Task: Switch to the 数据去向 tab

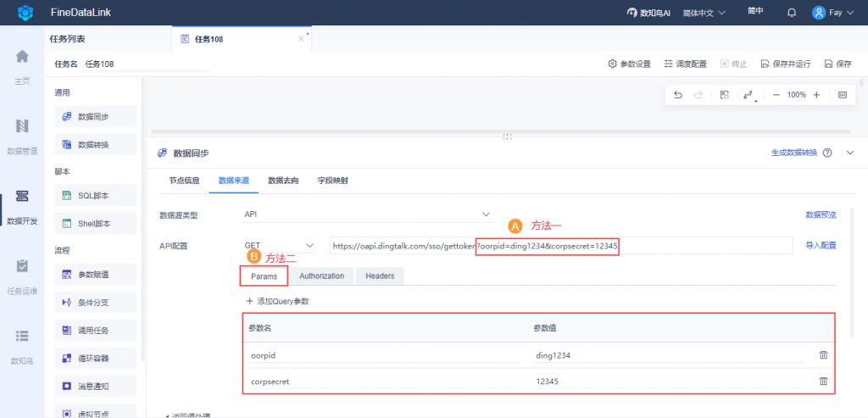Action: click(x=283, y=181)
